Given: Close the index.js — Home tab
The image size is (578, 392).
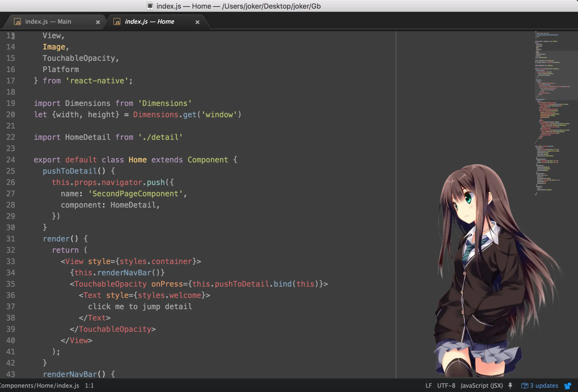Looking at the screenshot, I should pyautogui.click(x=197, y=22).
